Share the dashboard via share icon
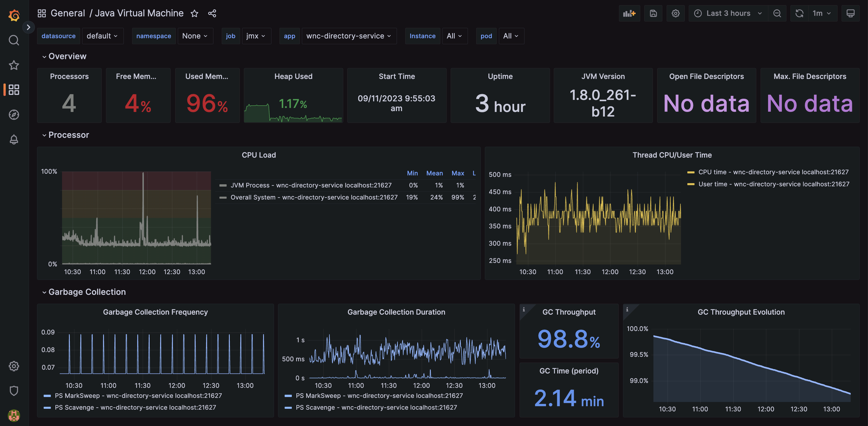 point(212,13)
